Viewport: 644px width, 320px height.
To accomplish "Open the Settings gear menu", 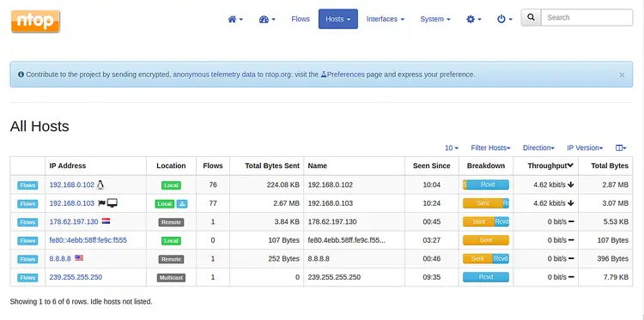I will coord(473,19).
